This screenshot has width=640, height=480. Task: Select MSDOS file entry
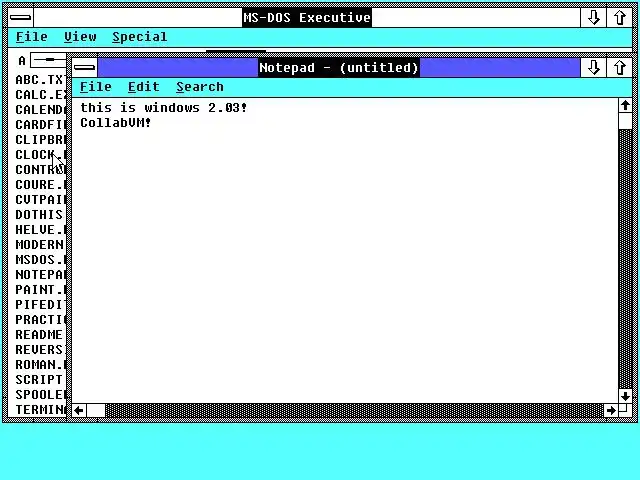(x=40, y=260)
